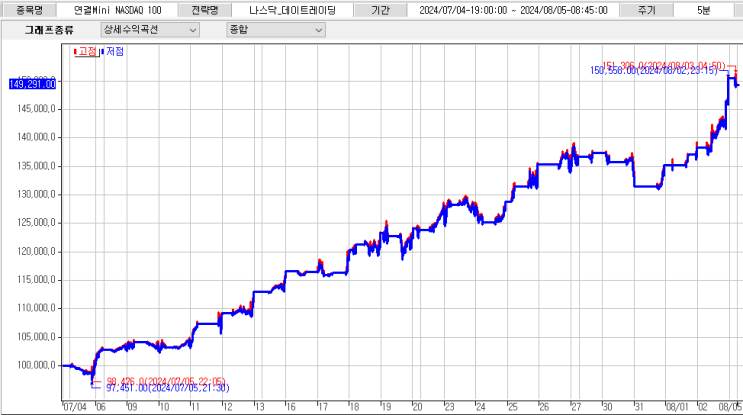Open the 상세수익곡선 graph type dropdown
Viewport: 743px width, 415px height.
[150, 30]
